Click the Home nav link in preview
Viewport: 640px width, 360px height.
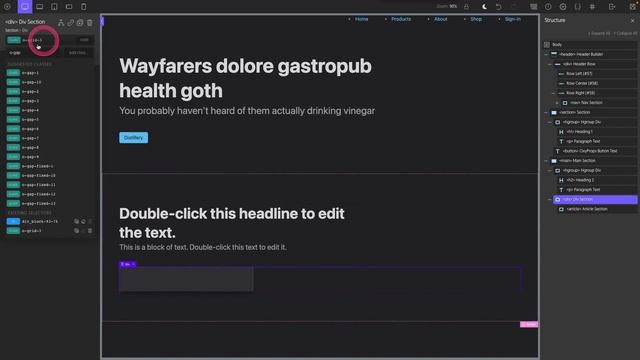[x=362, y=19]
